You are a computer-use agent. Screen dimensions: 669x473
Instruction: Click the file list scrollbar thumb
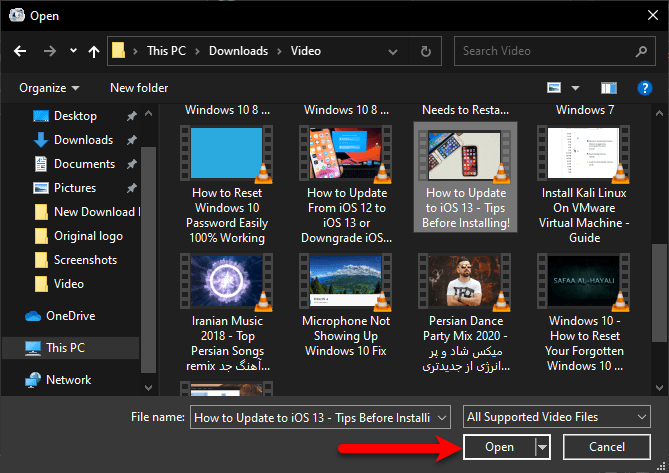[x=659, y=293]
